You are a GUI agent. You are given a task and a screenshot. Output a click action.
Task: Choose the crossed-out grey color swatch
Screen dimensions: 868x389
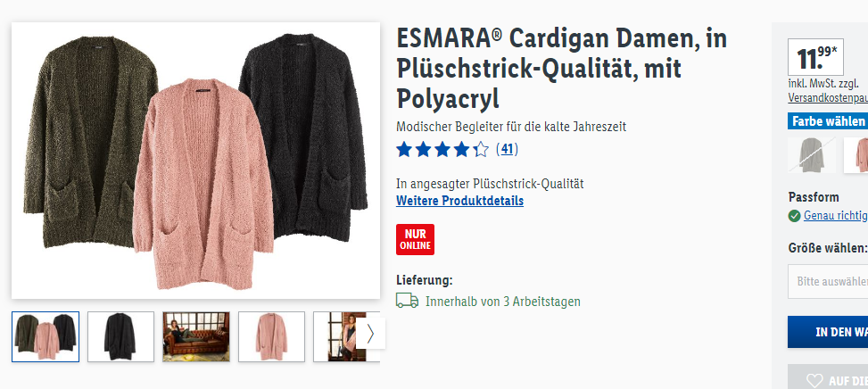[x=812, y=155]
